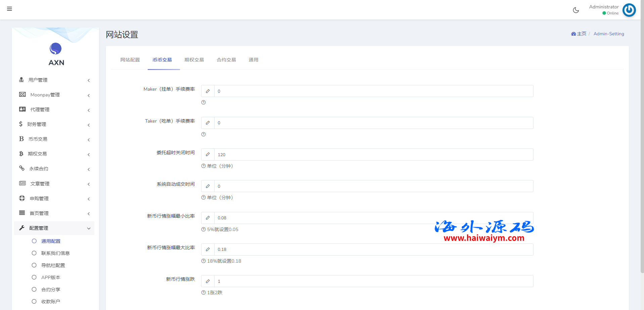The image size is (644, 310).
Task: Click the 主页 dashboard breadcrumb icon
Action: [x=573, y=34]
